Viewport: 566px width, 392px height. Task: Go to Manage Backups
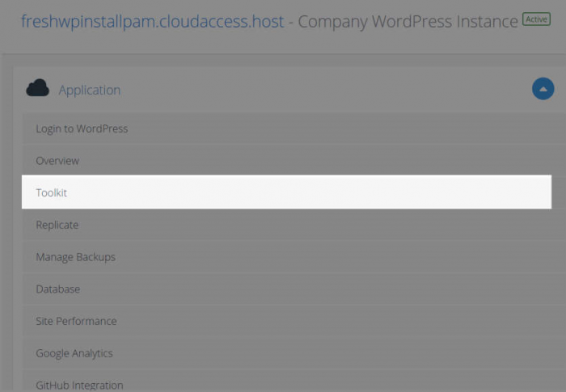coord(75,257)
